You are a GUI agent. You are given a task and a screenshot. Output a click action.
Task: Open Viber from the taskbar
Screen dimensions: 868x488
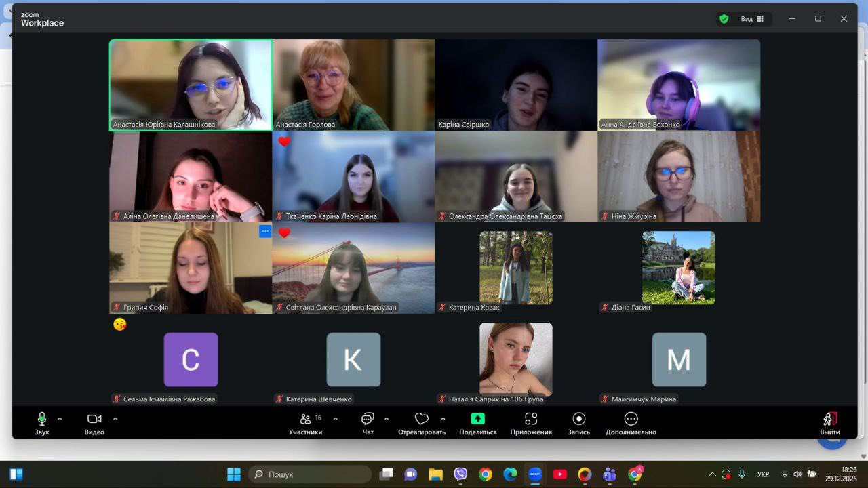pyautogui.click(x=460, y=474)
